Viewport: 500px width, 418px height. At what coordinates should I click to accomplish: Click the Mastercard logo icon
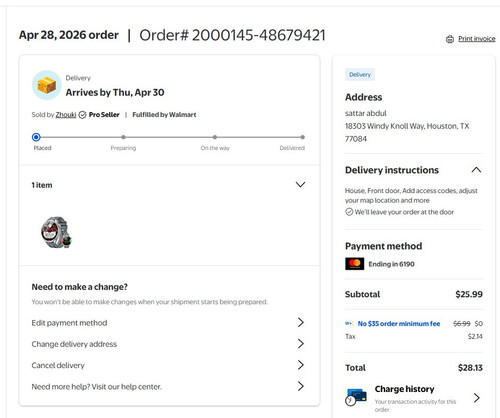[x=355, y=264]
